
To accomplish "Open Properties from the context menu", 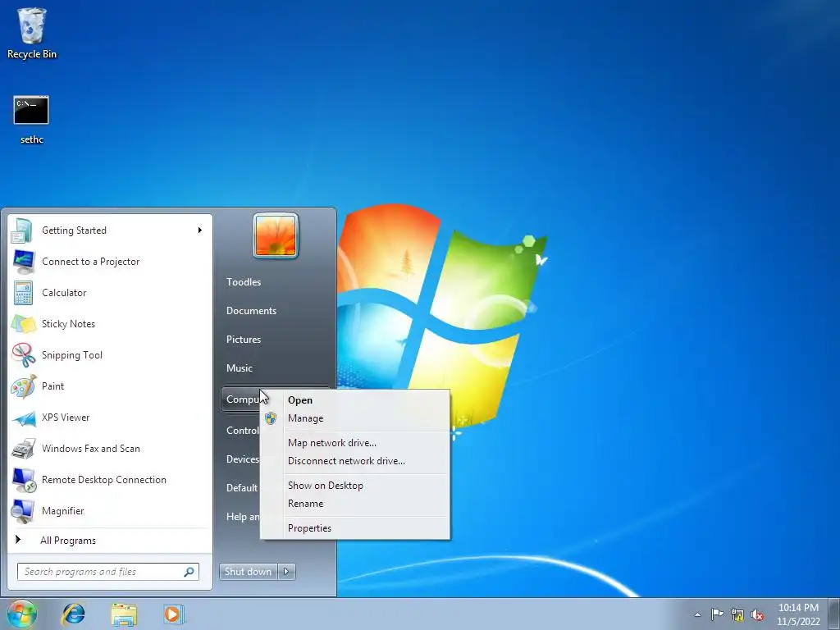I will click(x=355, y=528).
